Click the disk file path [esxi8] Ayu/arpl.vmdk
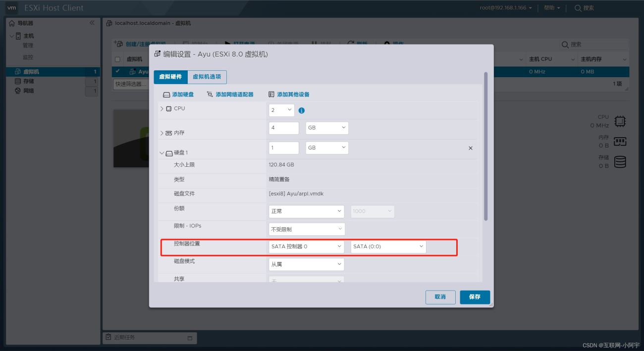This screenshot has height=351, width=644. pos(296,194)
